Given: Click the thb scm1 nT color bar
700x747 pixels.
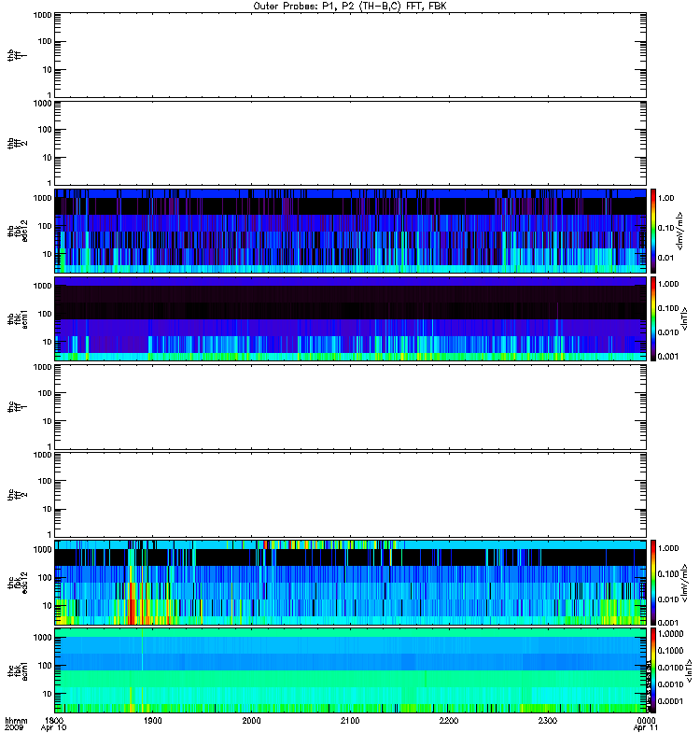Looking at the screenshot, I should (x=653, y=319).
